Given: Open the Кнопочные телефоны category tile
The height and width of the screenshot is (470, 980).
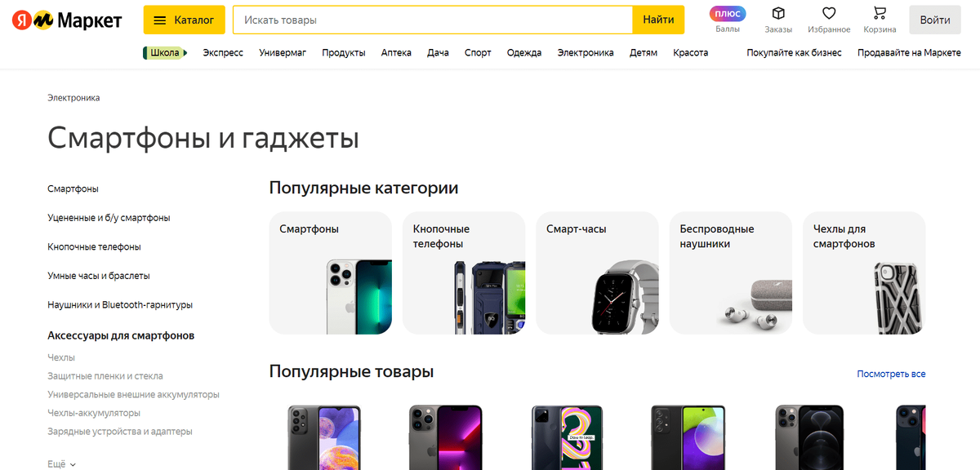Looking at the screenshot, I should coord(464,273).
